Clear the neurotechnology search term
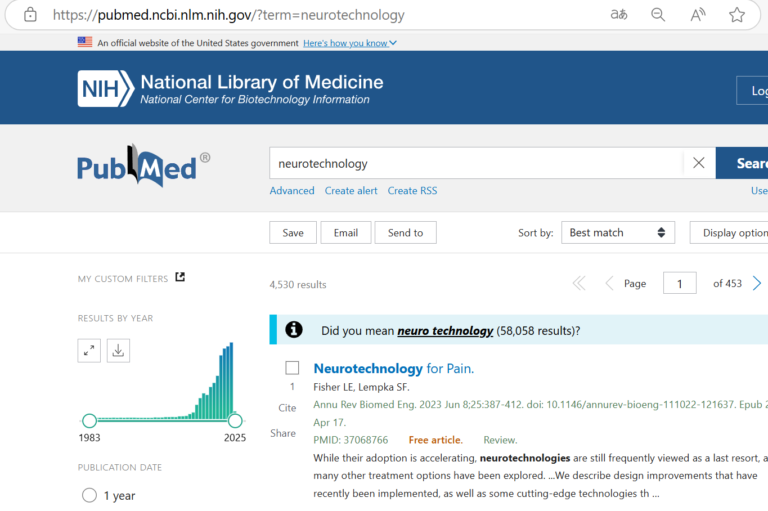 coord(699,163)
